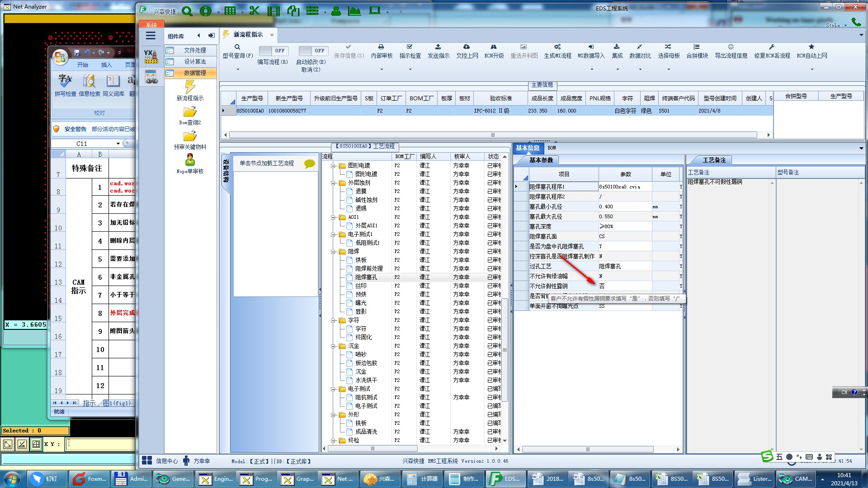
Task: Click the 指示检查 toolbar icon
Action: [410, 47]
